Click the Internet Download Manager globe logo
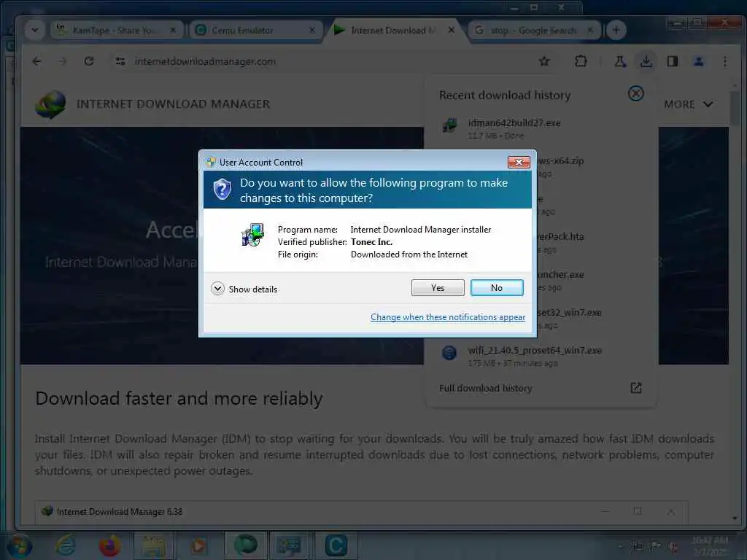747x560 pixels. (50, 104)
